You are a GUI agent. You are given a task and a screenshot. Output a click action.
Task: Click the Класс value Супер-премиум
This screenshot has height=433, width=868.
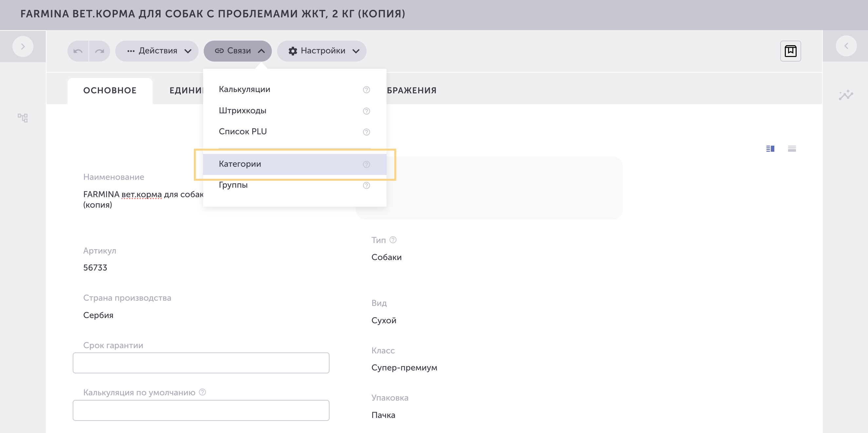coord(404,367)
